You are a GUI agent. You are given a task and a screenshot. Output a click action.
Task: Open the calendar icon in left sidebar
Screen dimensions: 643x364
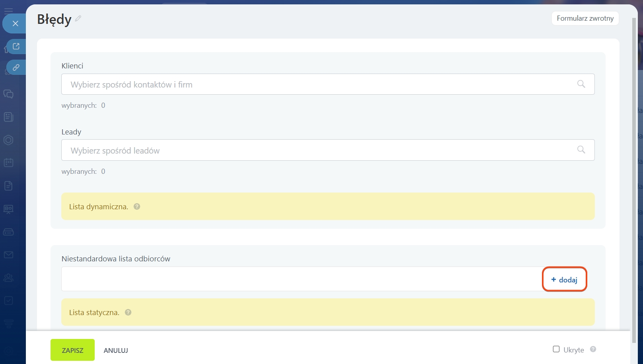pyautogui.click(x=8, y=162)
